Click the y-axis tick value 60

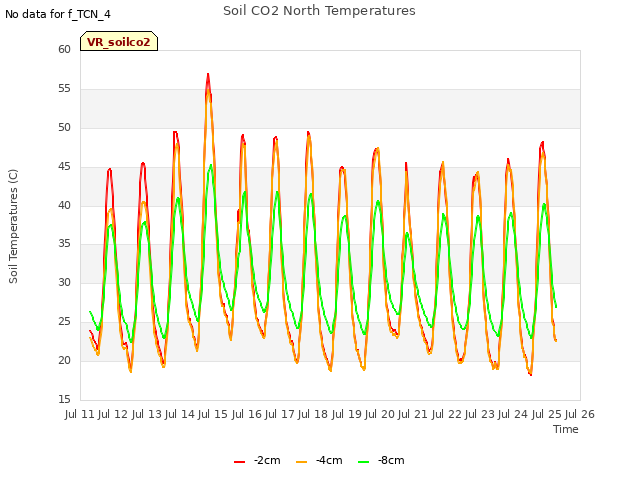click(64, 49)
